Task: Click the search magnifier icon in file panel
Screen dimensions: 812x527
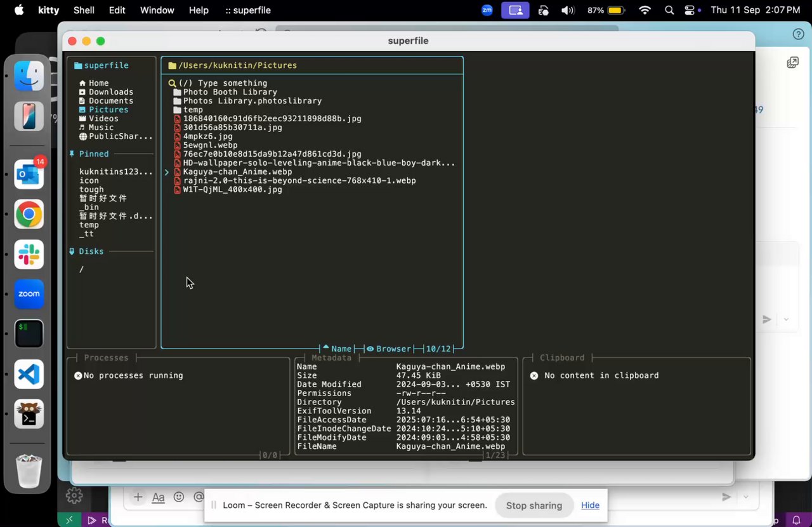Action: 172,83
